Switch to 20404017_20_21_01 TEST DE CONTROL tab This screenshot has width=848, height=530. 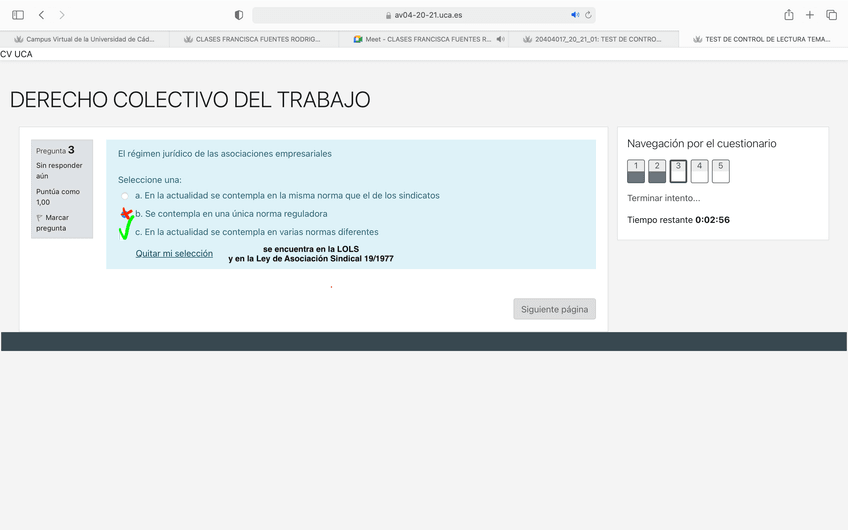pyautogui.click(x=593, y=39)
